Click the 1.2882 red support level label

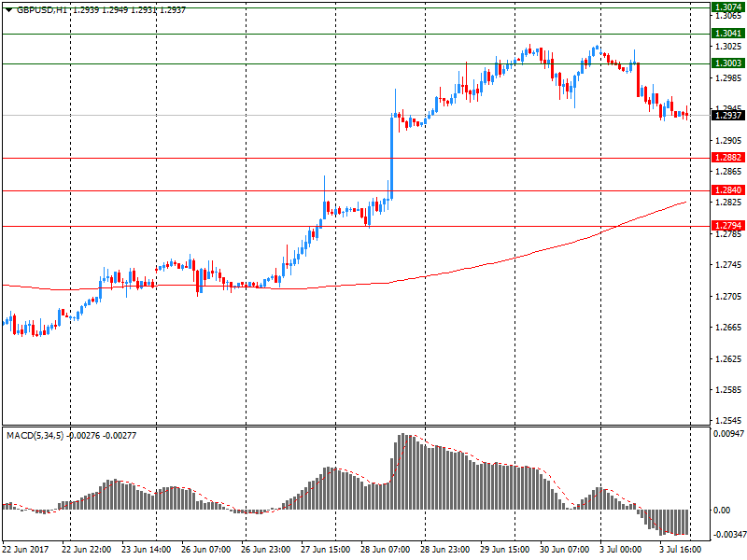point(728,158)
